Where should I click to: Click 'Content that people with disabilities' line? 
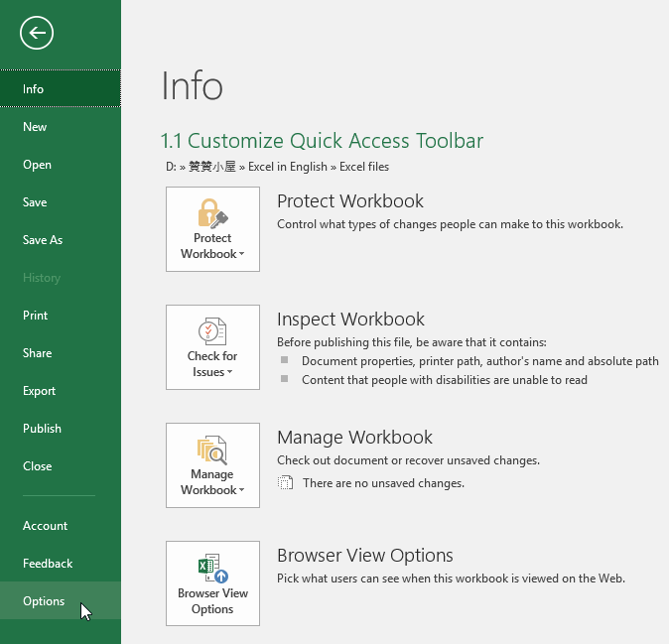click(x=445, y=380)
